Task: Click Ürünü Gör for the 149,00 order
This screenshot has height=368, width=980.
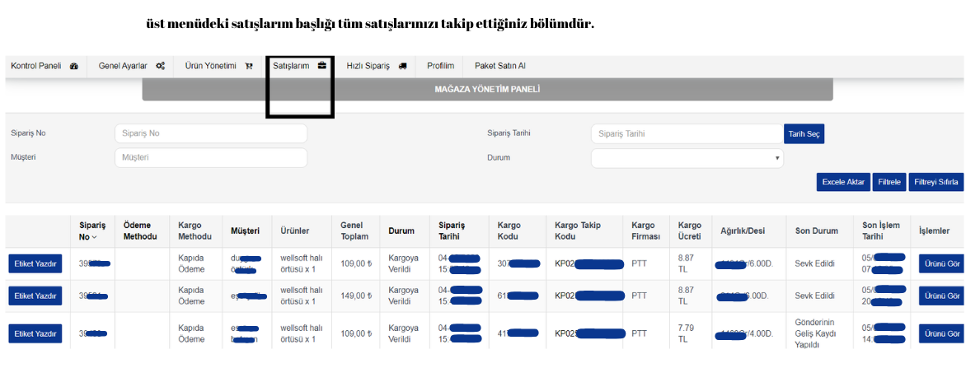Action: (x=940, y=296)
